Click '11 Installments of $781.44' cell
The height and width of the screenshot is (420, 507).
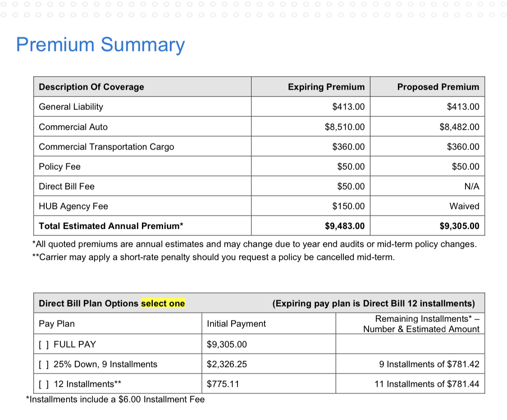(x=427, y=384)
